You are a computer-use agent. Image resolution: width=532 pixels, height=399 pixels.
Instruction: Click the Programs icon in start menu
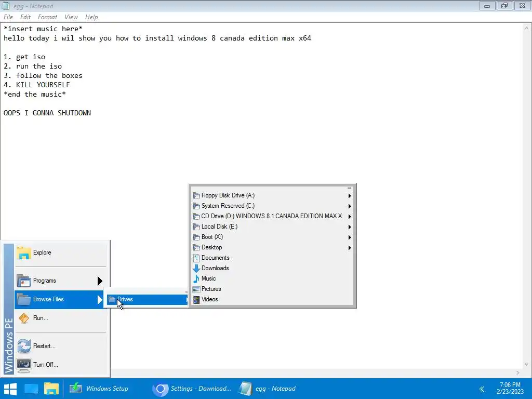tap(24, 281)
